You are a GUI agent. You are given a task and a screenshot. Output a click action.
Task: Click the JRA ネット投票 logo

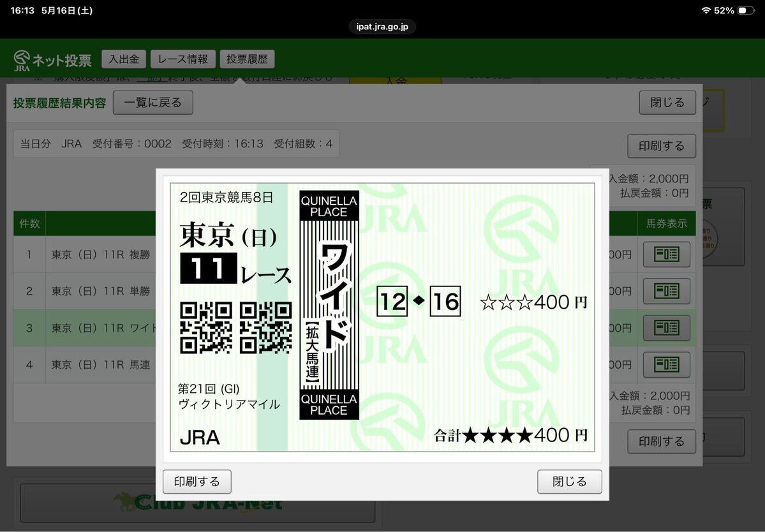pos(53,60)
